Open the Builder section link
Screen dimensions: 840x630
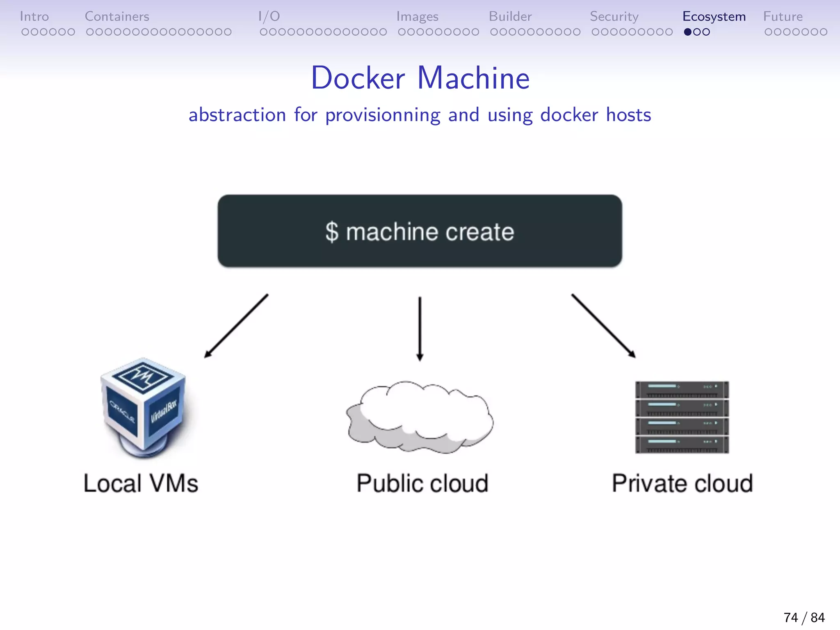click(510, 16)
